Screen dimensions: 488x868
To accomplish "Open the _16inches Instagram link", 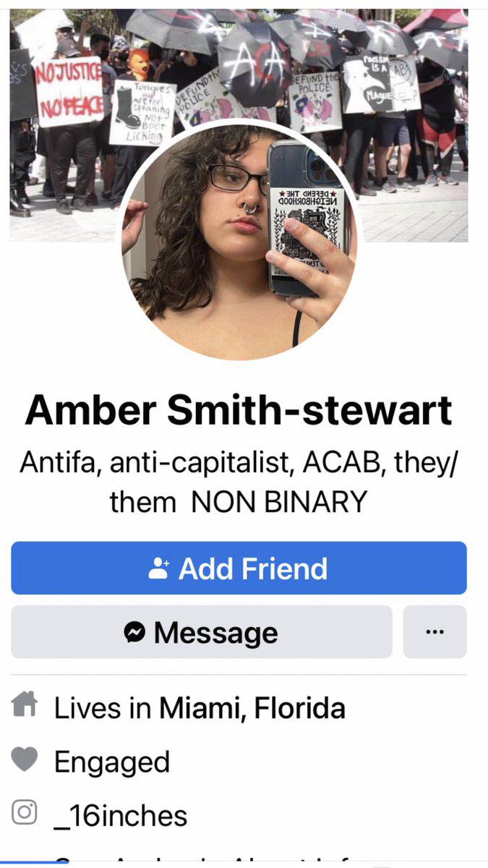I will pos(121,817).
